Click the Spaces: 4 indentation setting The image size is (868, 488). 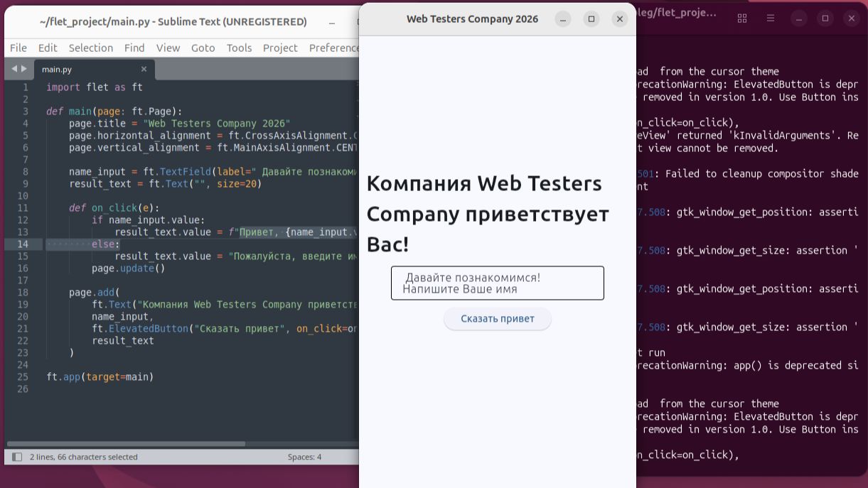304,457
